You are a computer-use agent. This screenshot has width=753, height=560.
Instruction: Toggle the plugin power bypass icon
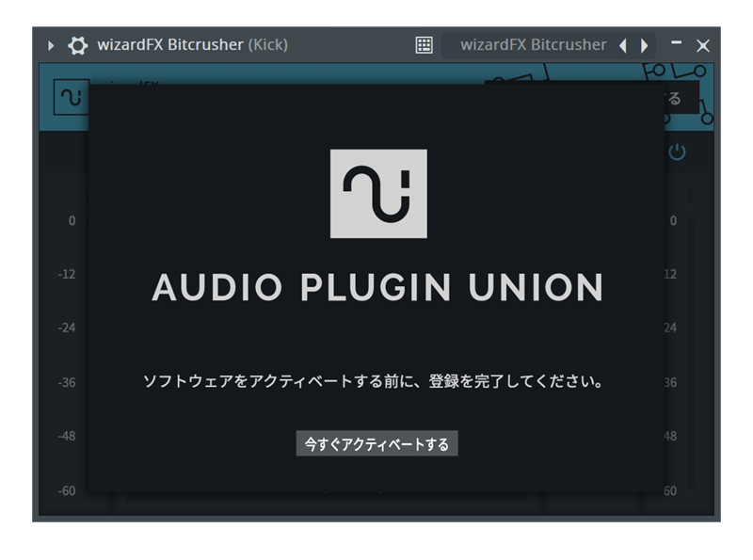click(677, 152)
